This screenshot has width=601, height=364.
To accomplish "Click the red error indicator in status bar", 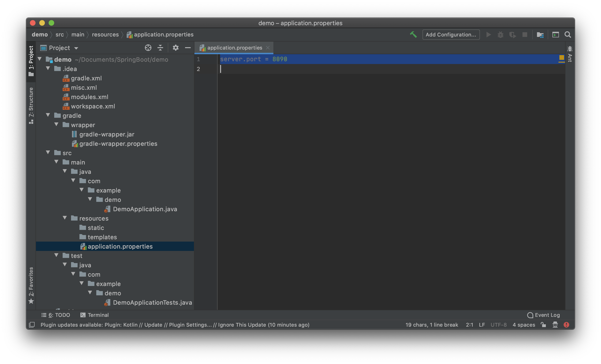I will point(566,325).
